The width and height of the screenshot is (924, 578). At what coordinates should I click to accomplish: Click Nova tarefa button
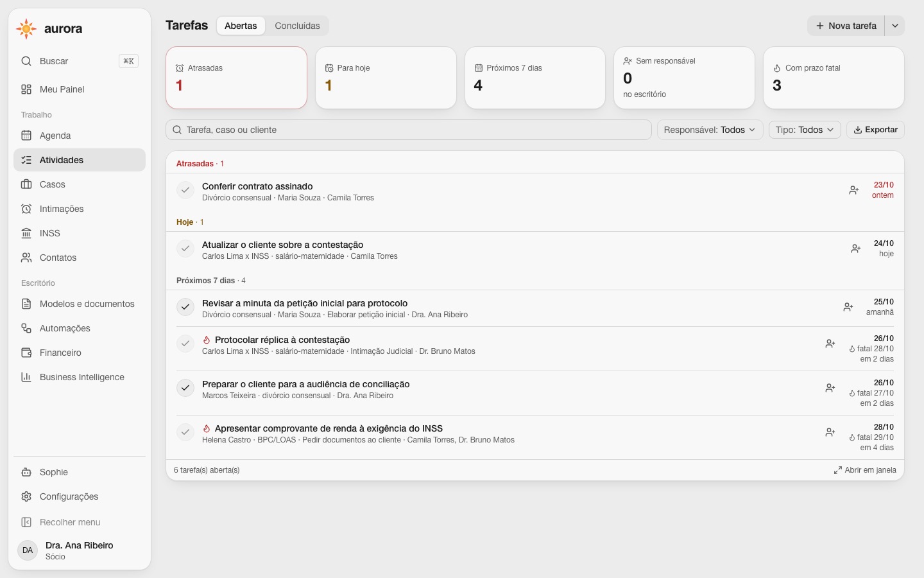846,26
